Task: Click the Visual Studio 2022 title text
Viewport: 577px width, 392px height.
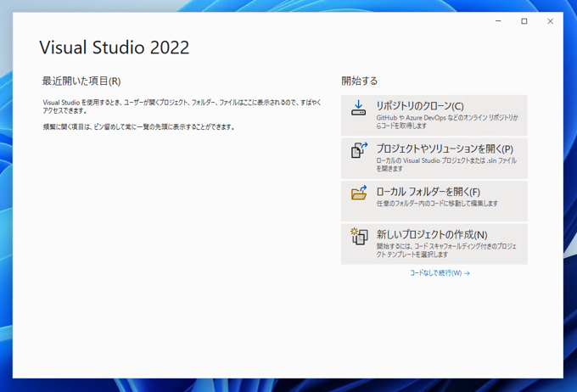Action: click(115, 48)
